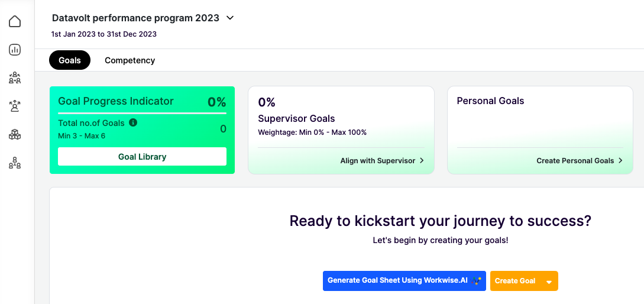Open the stacked cubes sidebar icon
The width and height of the screenshot is (644, 304).
click(x=15, y=134)
